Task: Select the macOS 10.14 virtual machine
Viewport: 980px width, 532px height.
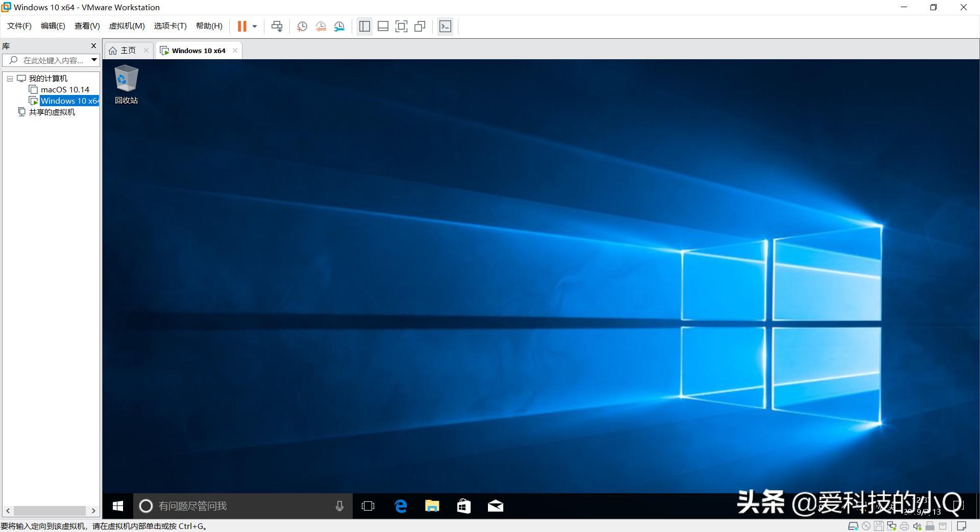Action: coord(64,89)
